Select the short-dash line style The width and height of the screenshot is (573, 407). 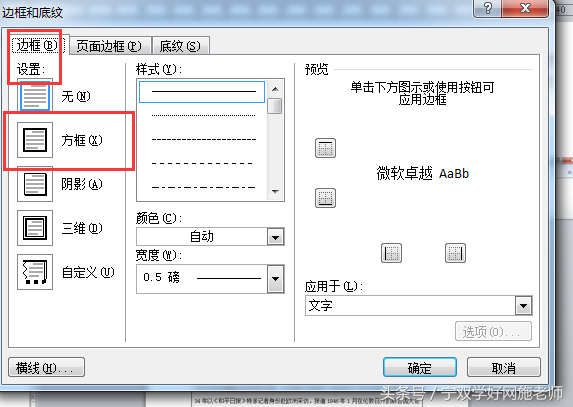click(204, 140)
